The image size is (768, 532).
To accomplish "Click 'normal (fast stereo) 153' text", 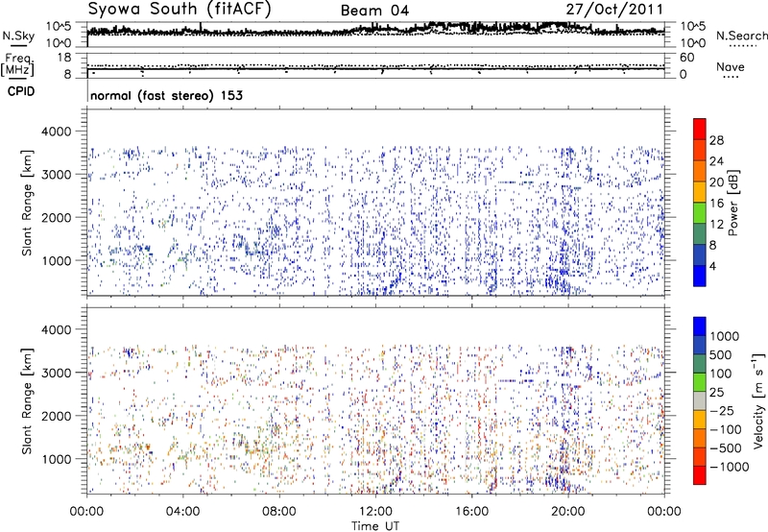I will click(x=166, y=95).
